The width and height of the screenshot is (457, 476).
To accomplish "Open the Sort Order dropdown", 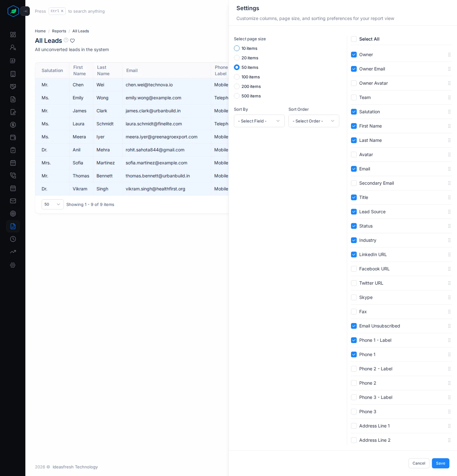I will (314, 121).
